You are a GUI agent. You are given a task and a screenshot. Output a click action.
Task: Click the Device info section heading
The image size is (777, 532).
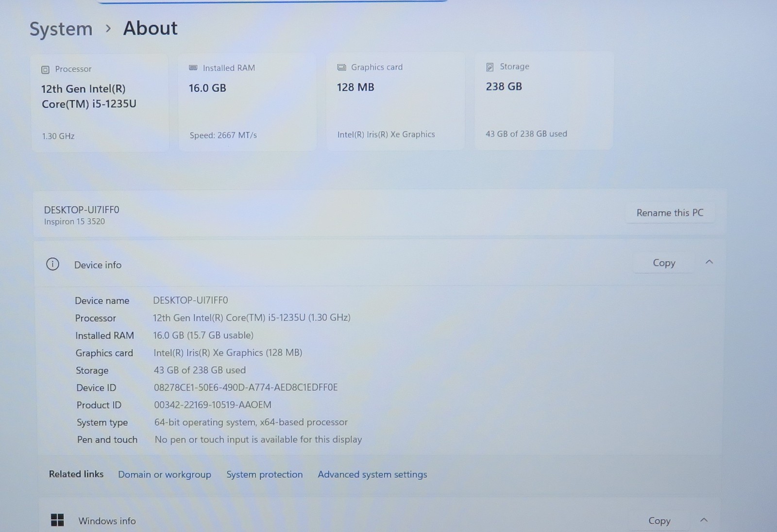click(x=98, y=265)
